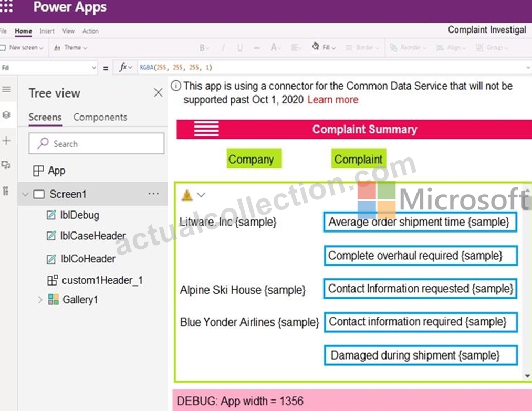Switch to the Home ribbon tab
The image size is (532, 411).
[24, 31]
